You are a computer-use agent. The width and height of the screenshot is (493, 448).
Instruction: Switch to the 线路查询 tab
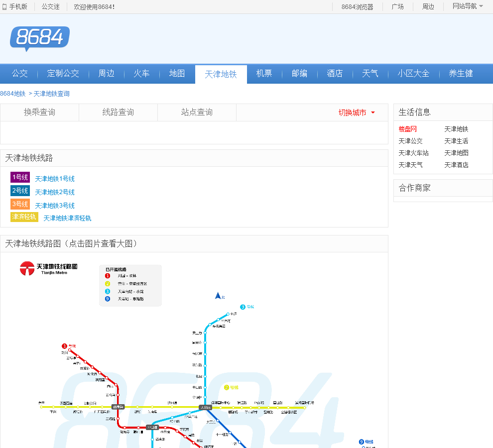(118, 112)
